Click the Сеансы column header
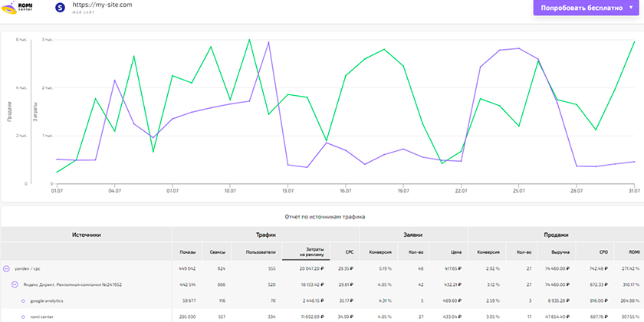The height and width of the screenshot is (322, 644). (x=217, y=251)
